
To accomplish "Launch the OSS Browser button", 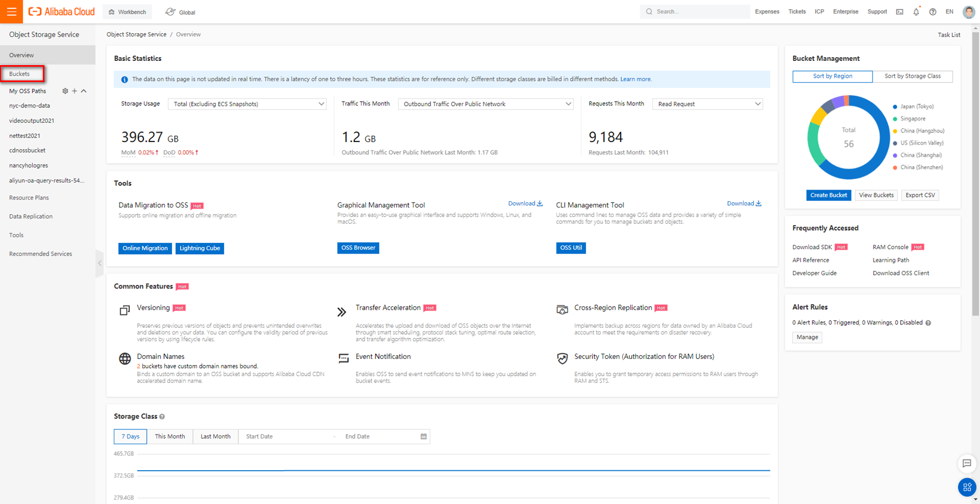I will pos(358,248).
